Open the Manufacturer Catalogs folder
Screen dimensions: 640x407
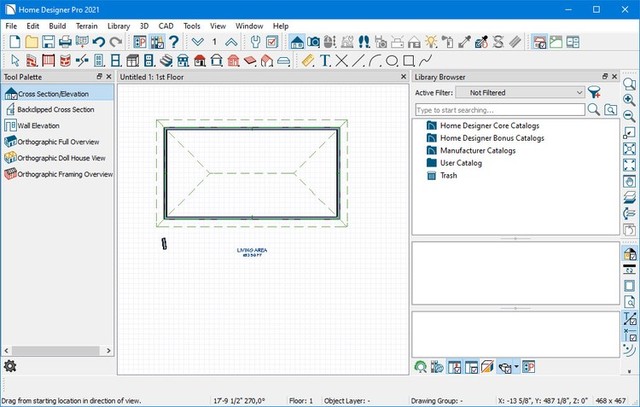477,150
